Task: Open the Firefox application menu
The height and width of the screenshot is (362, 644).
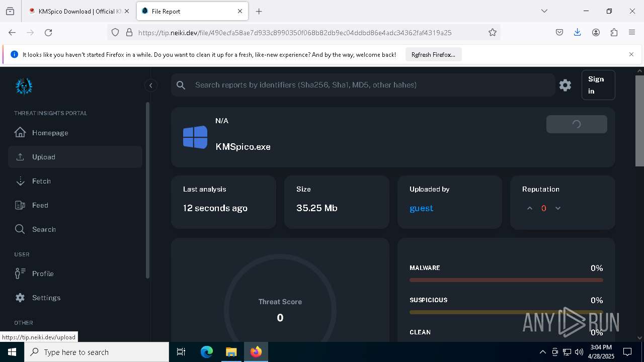Action: pyautogui.click(x=632, y=32)
